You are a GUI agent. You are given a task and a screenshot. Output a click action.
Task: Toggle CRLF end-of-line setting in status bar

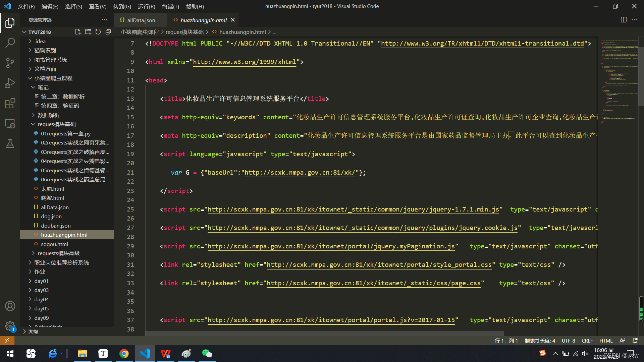587,341
